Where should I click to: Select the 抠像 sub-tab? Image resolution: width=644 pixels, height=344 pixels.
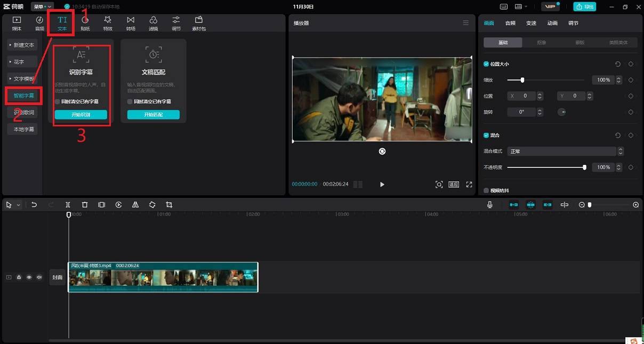(x=541, y=43)
